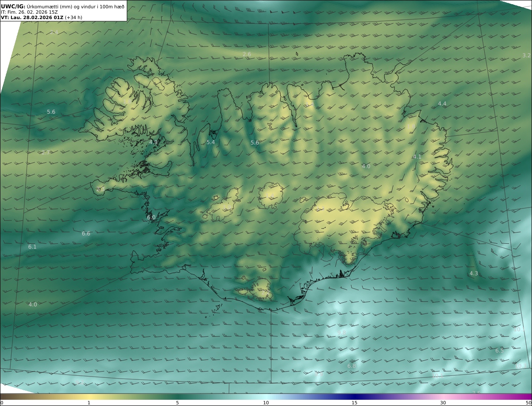Click the '(+34 h)' forecast offset label
Image resolution: width=532 pixels, height=406 pixels.
pyautogui.click(x=74, y=18)
